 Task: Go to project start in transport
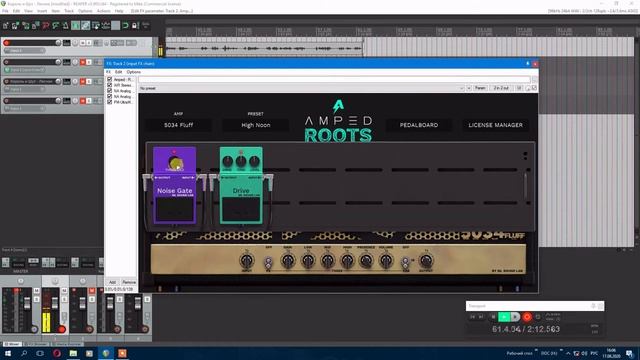tap(472, 317)
